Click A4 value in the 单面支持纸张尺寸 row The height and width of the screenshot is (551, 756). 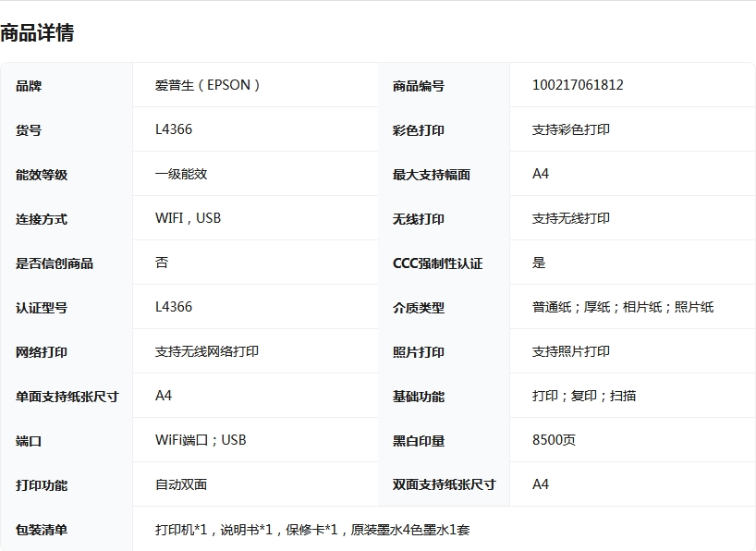[x=164, y=396]
